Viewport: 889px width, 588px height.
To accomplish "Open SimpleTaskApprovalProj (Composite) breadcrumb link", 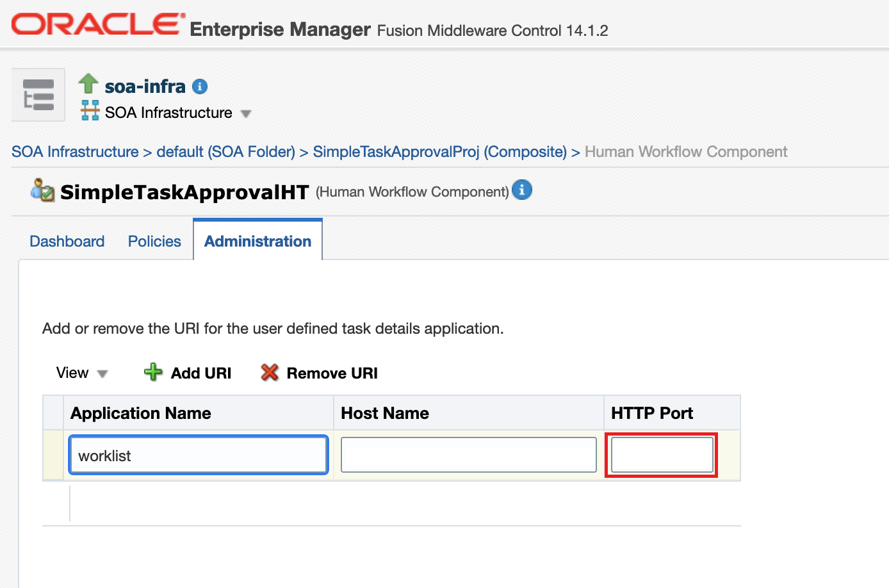I will tap(440, 152).
